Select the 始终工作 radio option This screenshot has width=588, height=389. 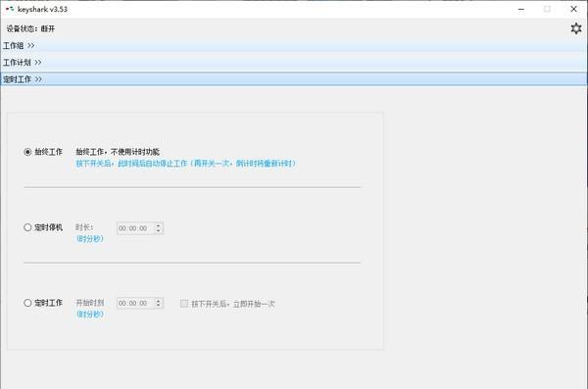coord(27,152)
